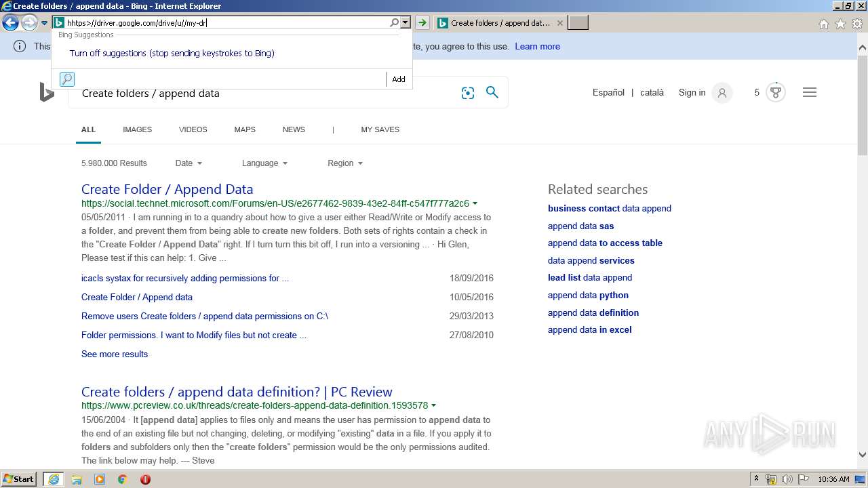Click related search lead list data append

click(x=590, y=278)
